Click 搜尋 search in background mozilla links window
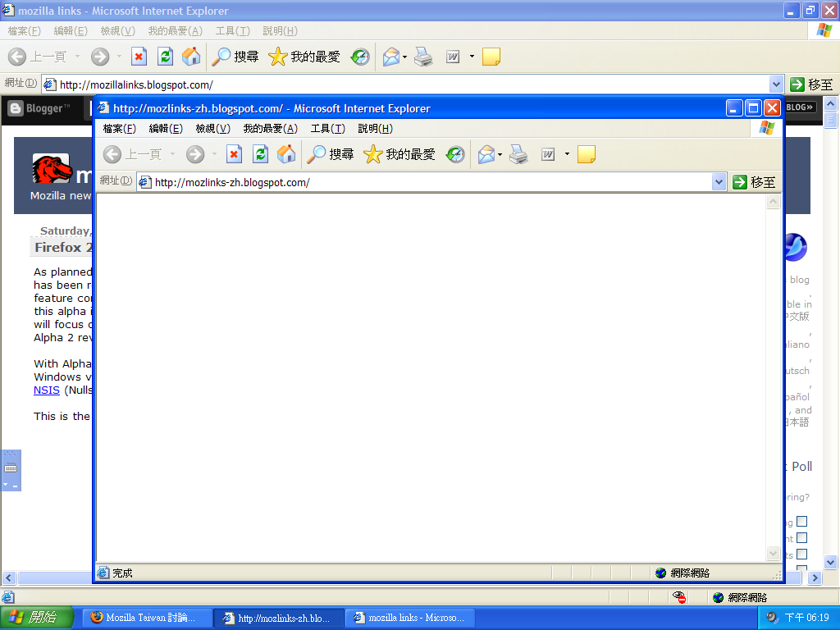This screenshot has width=840, height=630. pyautogui.click(x=235, y=57)
